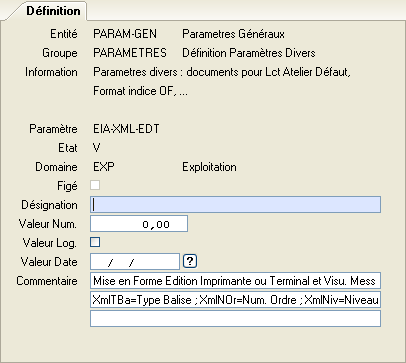Click the first Commentaire line starting with Mise en Forme
This screenshot has height=363, width=406.
click(235, 281)
